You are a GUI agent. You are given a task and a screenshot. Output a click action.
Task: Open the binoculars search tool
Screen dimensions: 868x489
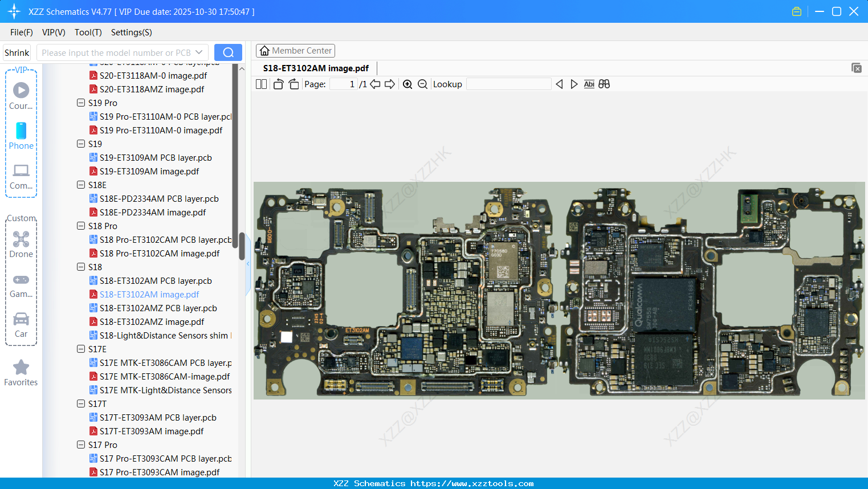click(x=604, y=84)
